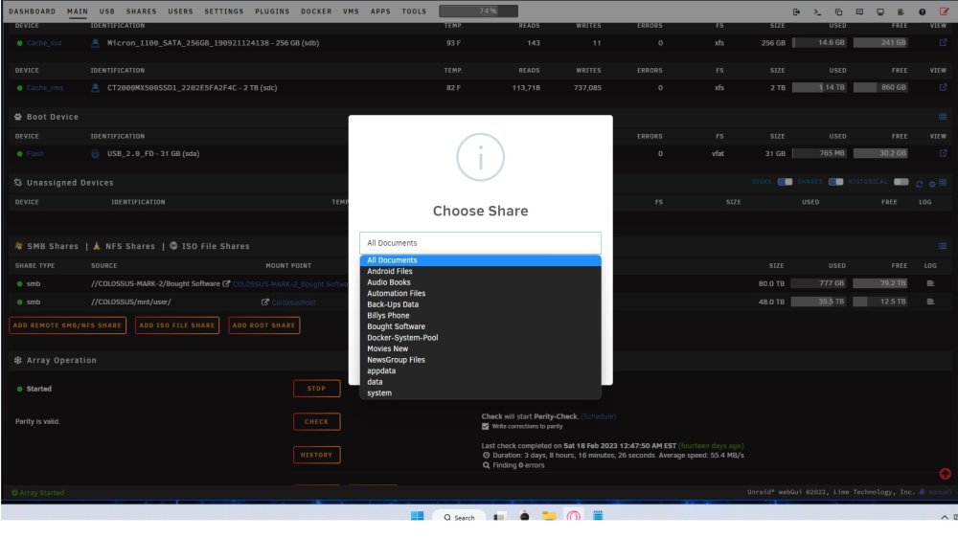
Task: Click the red edit notes icon
Action: point(944,11)
